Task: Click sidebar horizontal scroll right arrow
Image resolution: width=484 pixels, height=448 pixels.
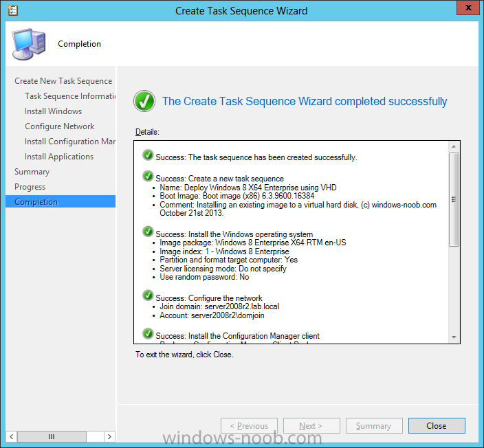Action: 109,436
